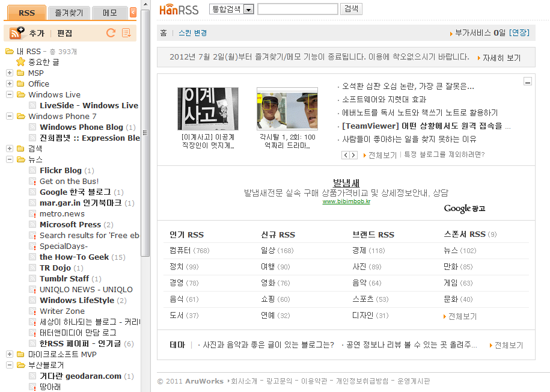
Task: Collapse the sidebar with the orange arrow
Action: click(133, 13)
